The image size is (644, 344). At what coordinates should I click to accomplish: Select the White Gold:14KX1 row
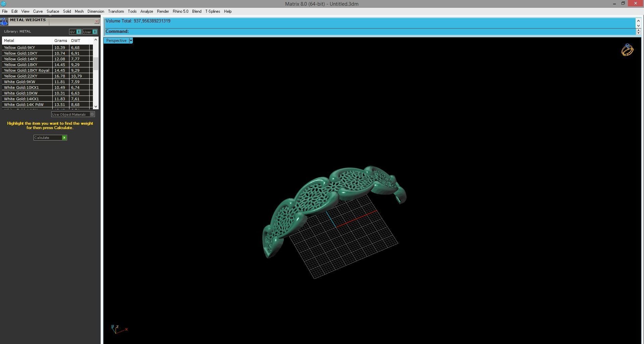tap(47, 99)
